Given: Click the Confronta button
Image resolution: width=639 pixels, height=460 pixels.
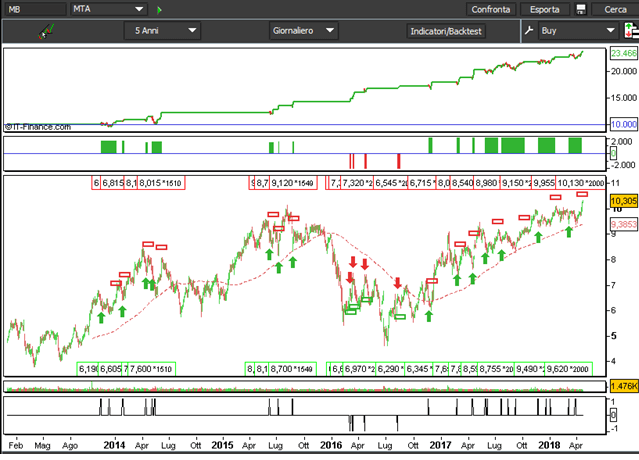Looking at the screenshot, I should 491,9.
